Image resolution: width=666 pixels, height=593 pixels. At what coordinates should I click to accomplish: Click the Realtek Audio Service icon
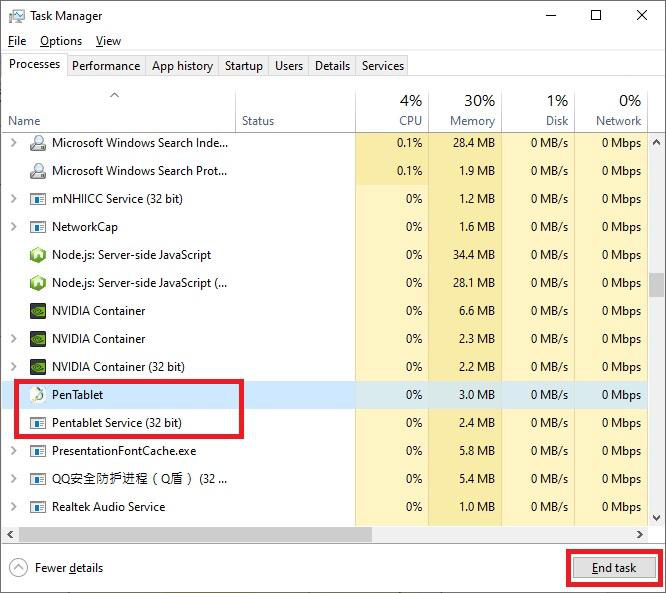[38, 507]
